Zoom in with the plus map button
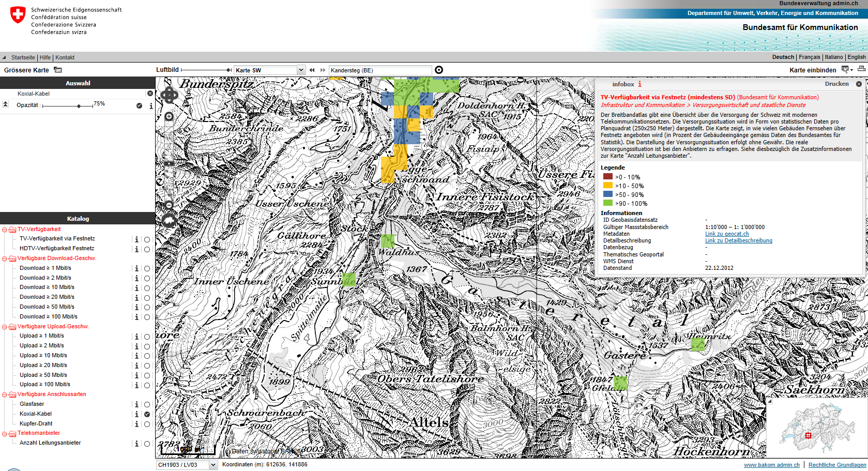 pos(169,116)
